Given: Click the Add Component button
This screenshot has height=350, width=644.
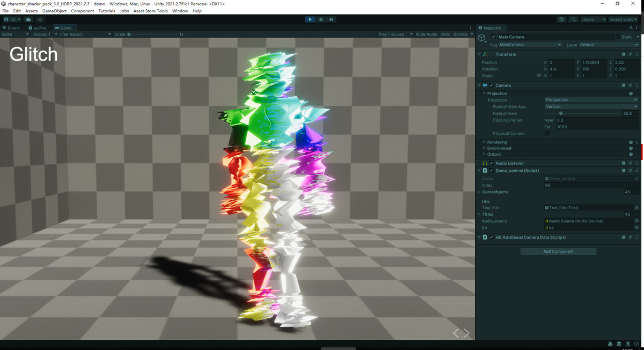Looking at the screenshot, I should (558, 251).
